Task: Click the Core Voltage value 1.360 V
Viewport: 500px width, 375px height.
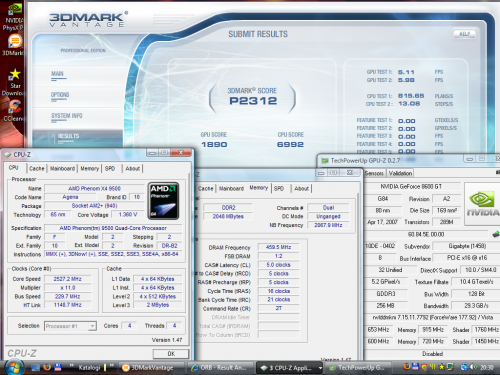Action: [128, 215]
